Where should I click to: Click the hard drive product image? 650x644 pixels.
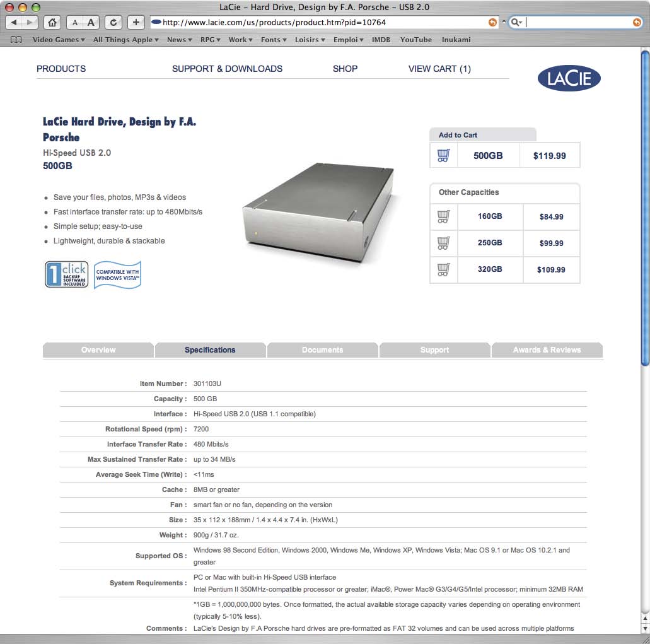(318, 213)
